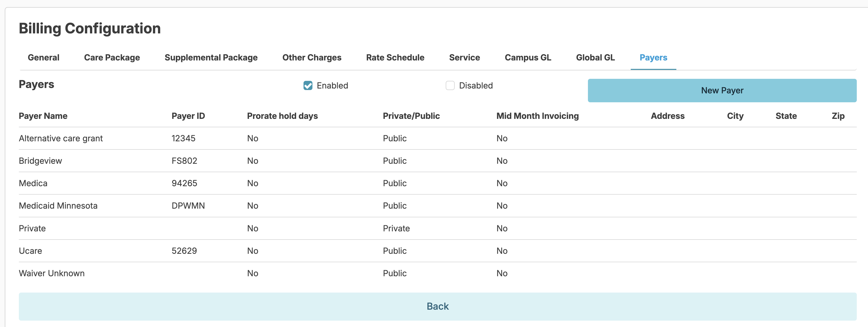Open the Campus GL tab
868x327 pixels.
(528, 58)
